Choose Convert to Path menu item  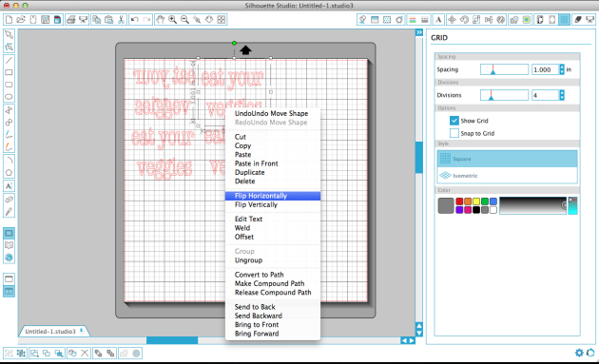coord(273,275)
